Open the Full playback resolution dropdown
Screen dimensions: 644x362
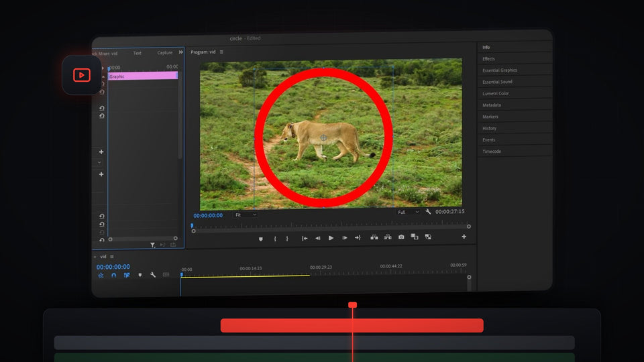(x=409, y=213)
